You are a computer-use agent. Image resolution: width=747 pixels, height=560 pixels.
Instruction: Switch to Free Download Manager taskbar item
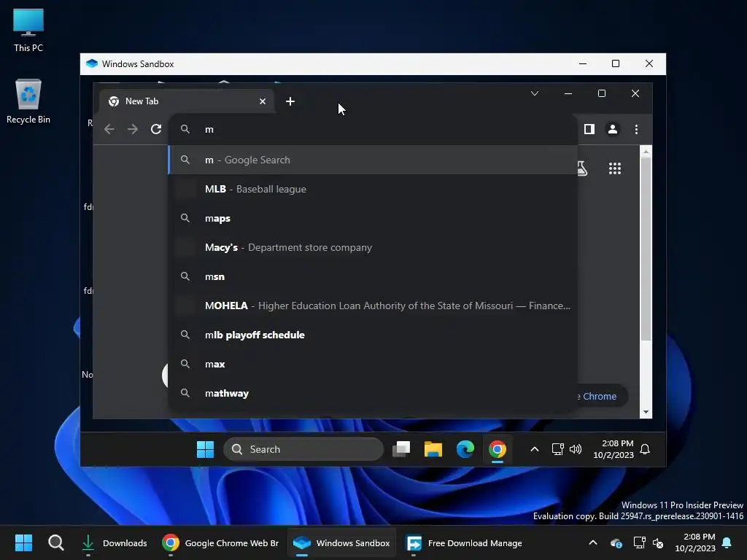tap(464, 542)
